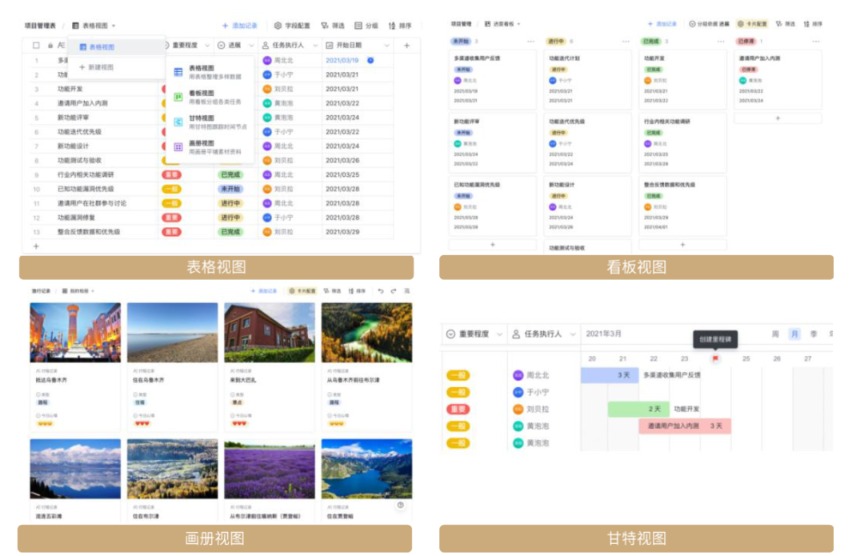Click 排序 sort icon in table toolbar
The width and height of the screenshot is (864, 556).
[400, 25]
